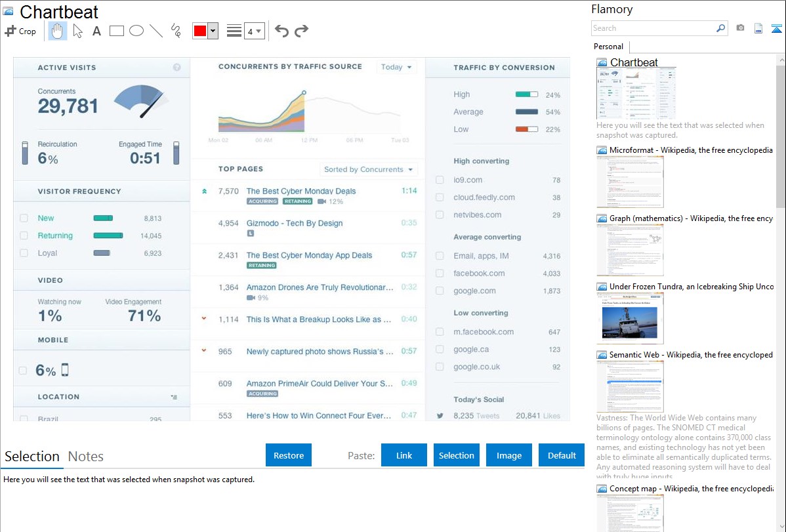Open Under Frozen Tundra snapshot thumbnail
Screen dimensions: 786x532
pyautogui.click(x=630, y=318)
